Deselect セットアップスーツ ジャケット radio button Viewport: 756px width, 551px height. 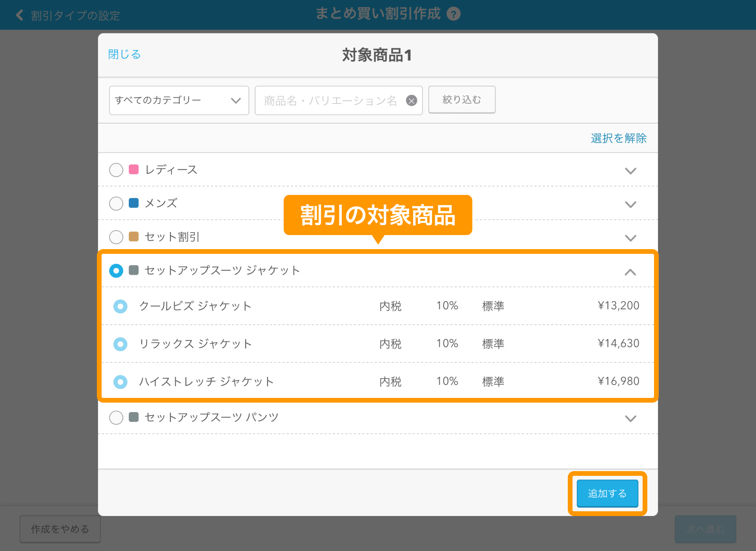(116, 271)
